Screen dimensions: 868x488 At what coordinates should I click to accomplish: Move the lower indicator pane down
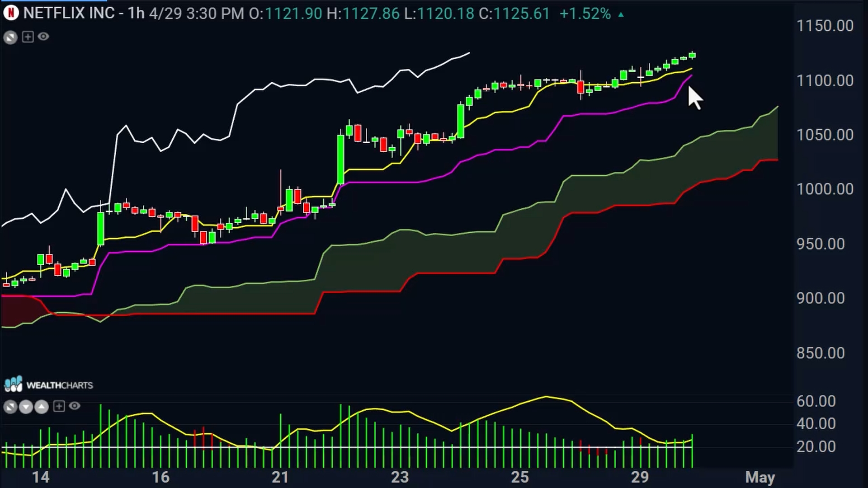point(26,407)
